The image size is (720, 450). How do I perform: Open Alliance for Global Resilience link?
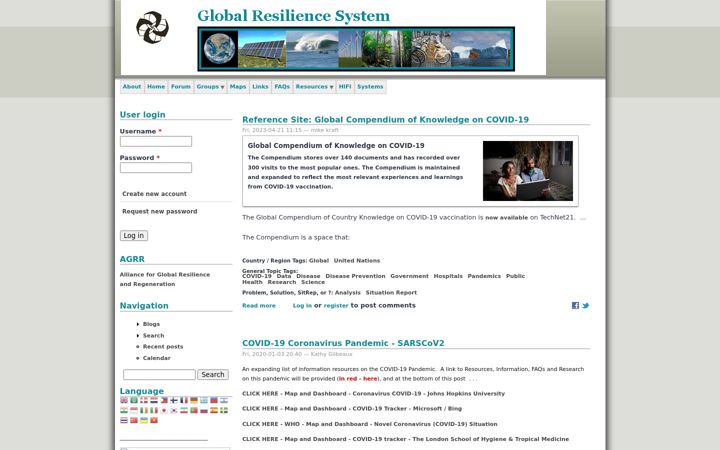[165, 279]
